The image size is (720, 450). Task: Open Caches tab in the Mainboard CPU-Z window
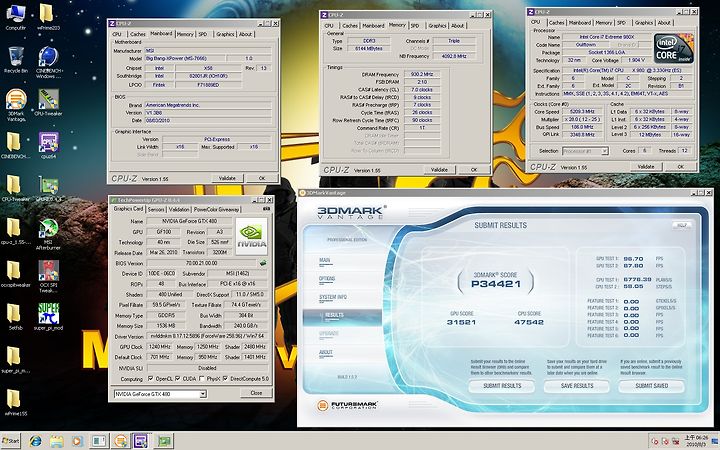137,34
